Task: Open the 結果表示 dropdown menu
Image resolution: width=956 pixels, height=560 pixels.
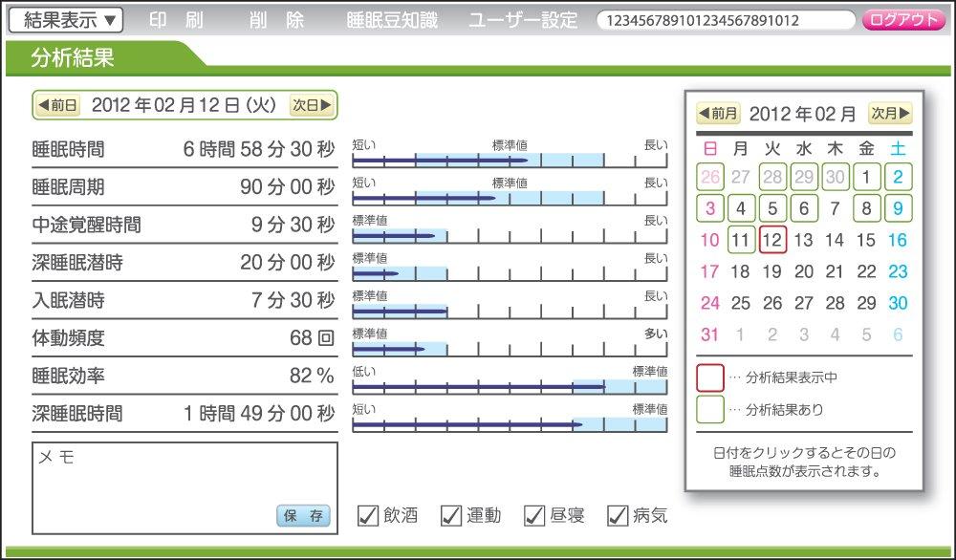Action: point(63,19)
